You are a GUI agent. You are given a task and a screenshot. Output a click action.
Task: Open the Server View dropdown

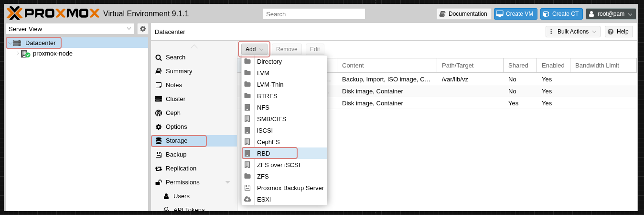[70, 29]
